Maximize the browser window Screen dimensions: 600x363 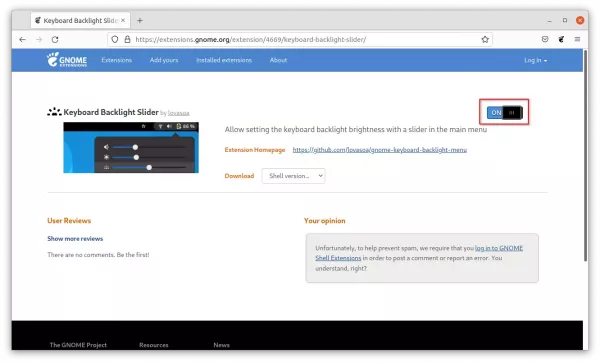coord(565,20)
